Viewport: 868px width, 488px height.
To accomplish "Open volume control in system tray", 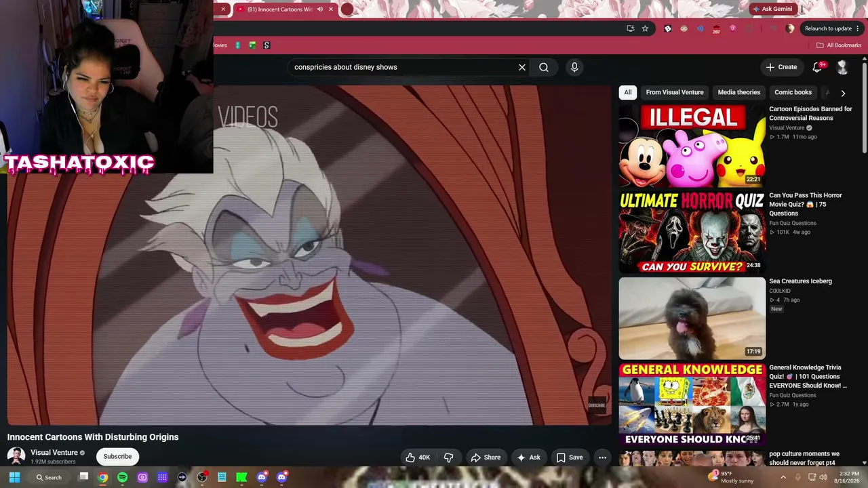I will pos(823,477).
